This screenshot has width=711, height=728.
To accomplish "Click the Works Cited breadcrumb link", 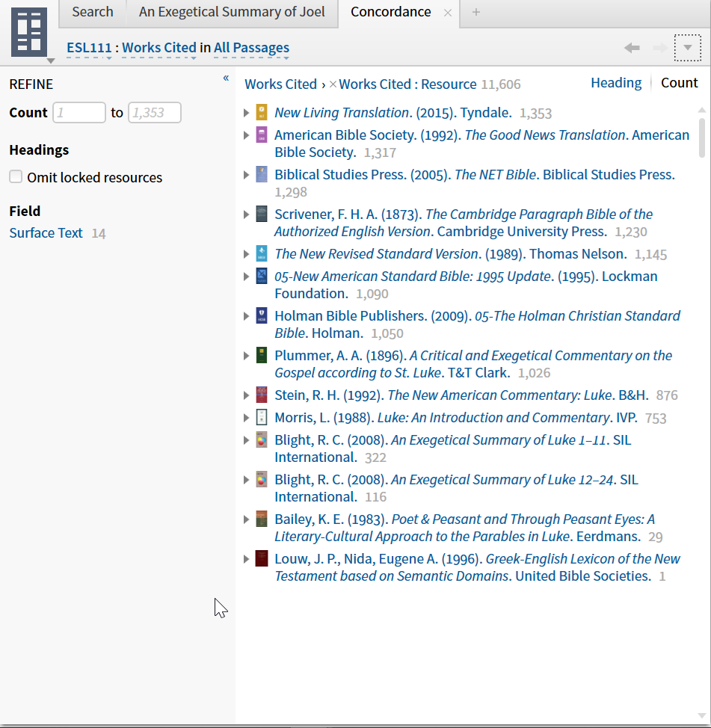I will (x=280, y=84).
